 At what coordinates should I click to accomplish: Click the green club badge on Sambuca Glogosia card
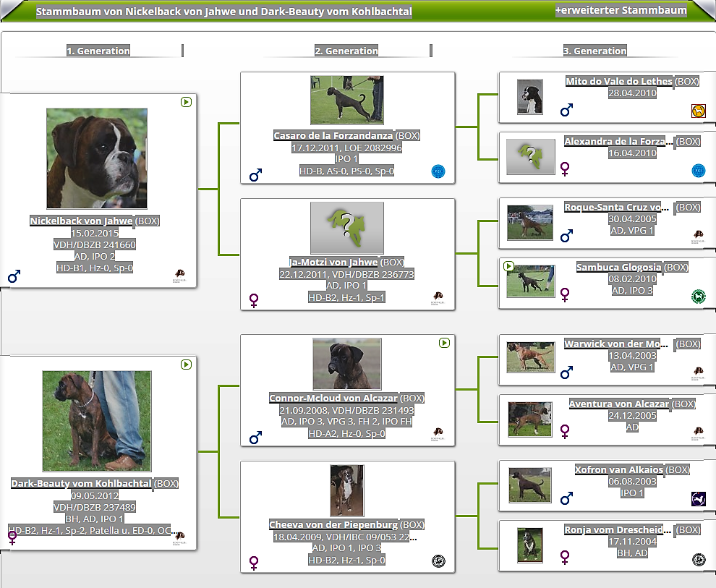[x=698, y=296]
